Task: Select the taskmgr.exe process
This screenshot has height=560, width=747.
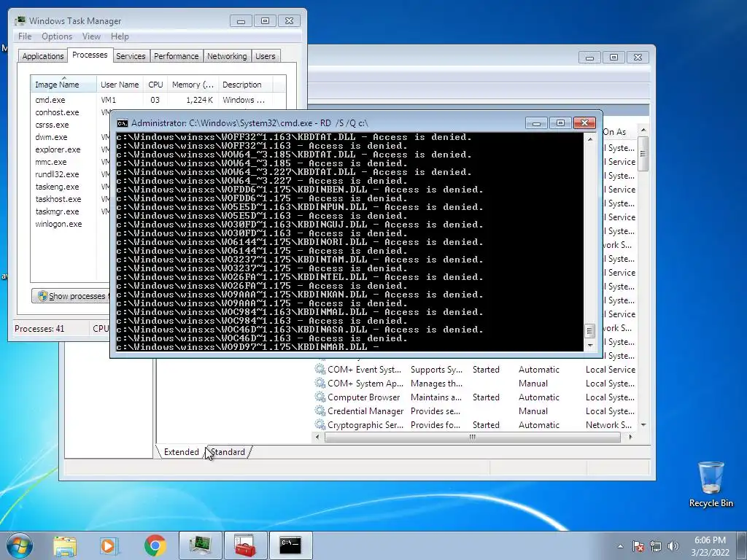Action: (x=57, y=211)
